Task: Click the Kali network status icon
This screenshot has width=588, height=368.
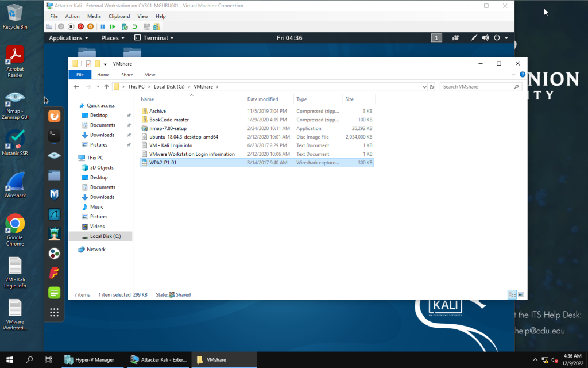Action: pyautogui.click(x=474, y=38)
